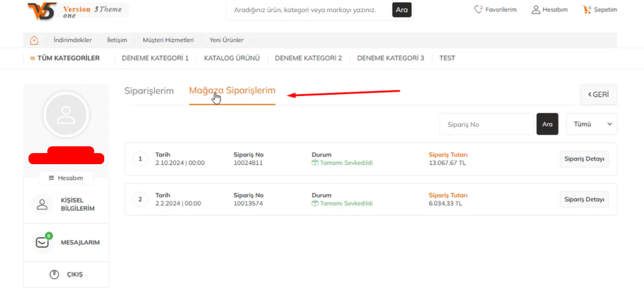Click the profile avatar placeholder image

66,115
